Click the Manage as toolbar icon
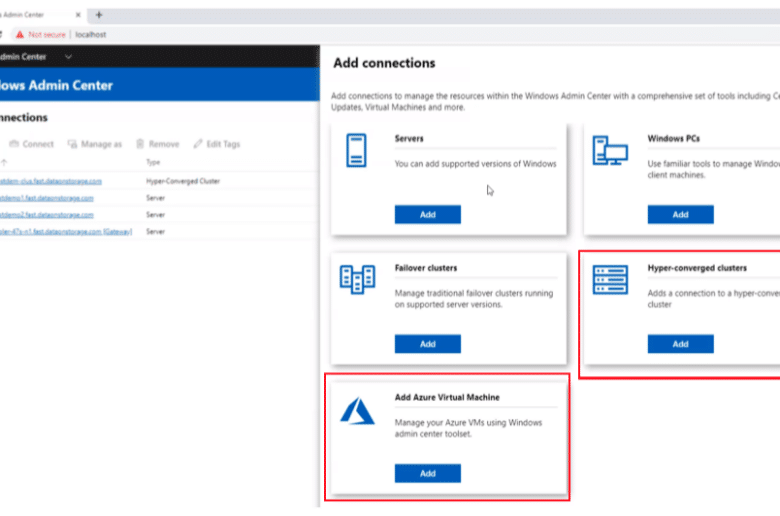Image resolution: width=780 pixels, height=516 pixels. (72, 144)
